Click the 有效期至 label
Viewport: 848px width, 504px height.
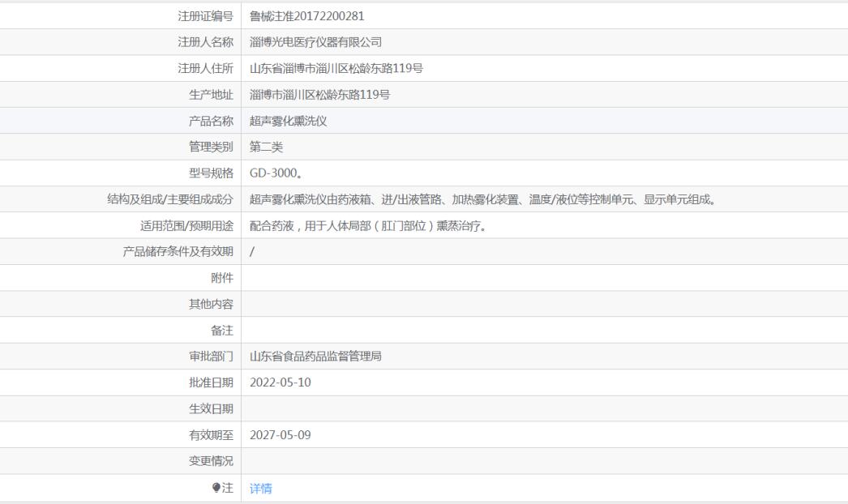211,435
